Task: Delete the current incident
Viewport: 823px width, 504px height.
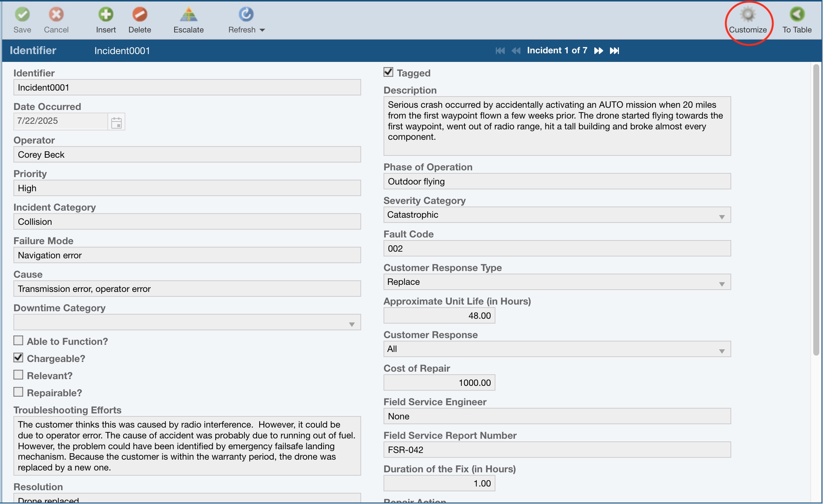Action: 140,15
